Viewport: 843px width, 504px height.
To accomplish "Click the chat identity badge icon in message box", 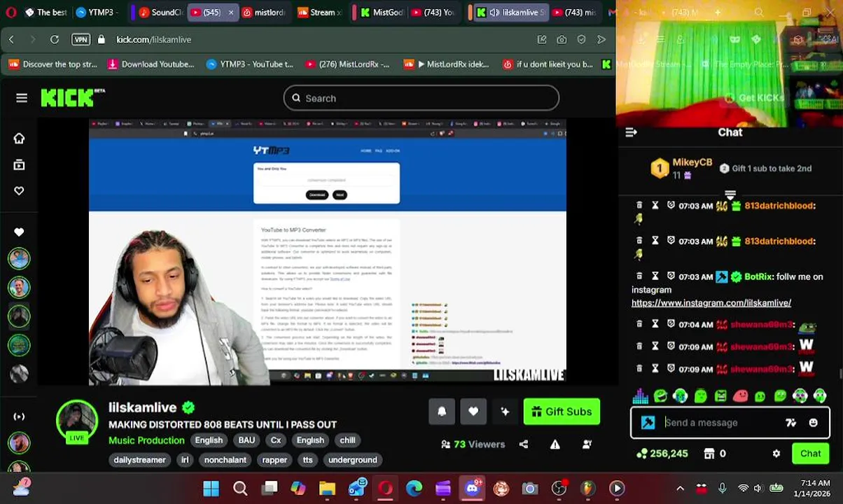I will tap(648, 423).
